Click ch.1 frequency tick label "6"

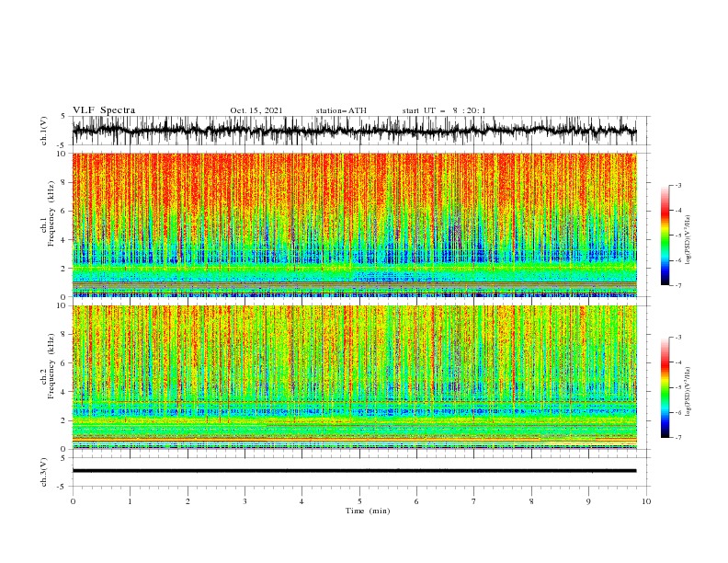(x=64, y=211)
